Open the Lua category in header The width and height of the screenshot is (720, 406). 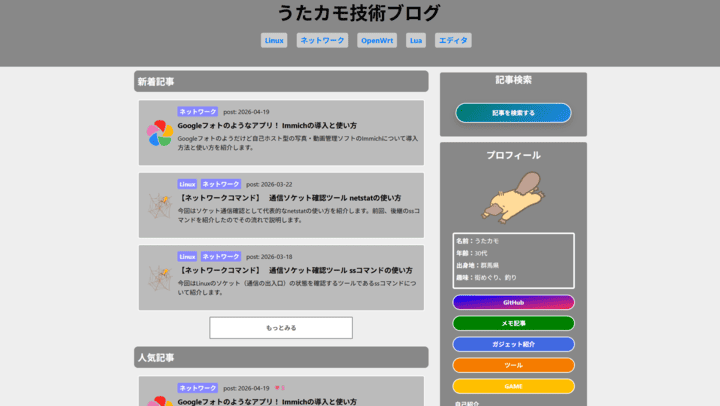coord(416,40)
